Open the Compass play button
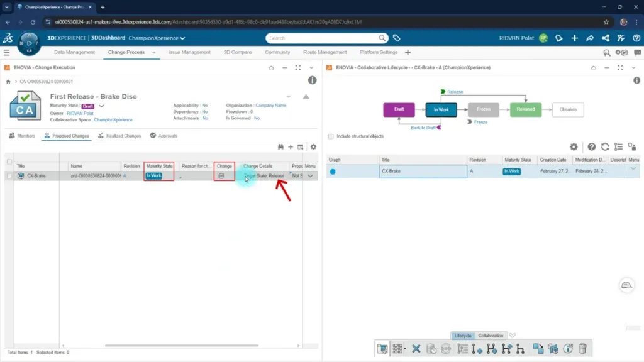This screenshot has width=644, height=362. click(x=29, y=43)
